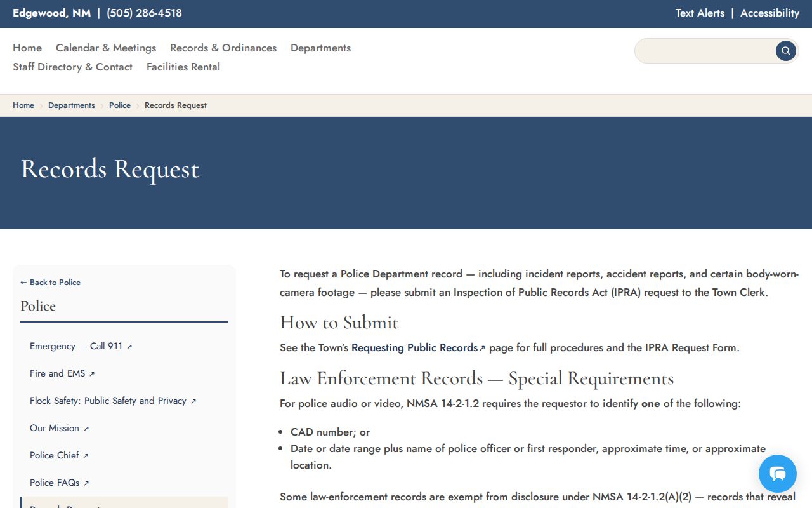This screenshot has width=812, height=508.
Task: Click the How to Submit heading
Action: point(339,323)
